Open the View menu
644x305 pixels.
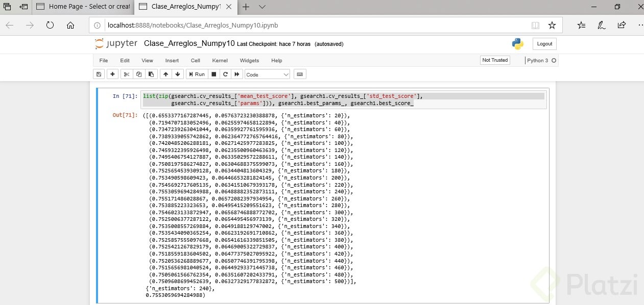147,60
